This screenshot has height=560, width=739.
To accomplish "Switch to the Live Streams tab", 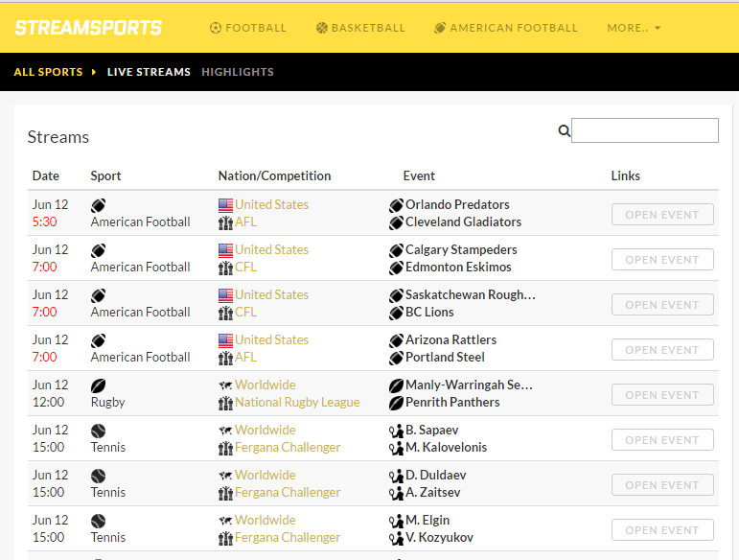I will pyautogui.click(x=149, y=72).
